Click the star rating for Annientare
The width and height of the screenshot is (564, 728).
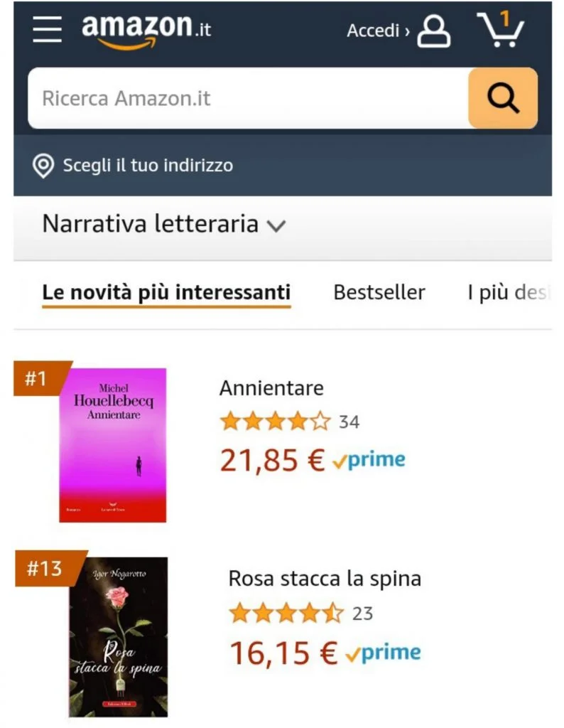[x=276, y=422]
